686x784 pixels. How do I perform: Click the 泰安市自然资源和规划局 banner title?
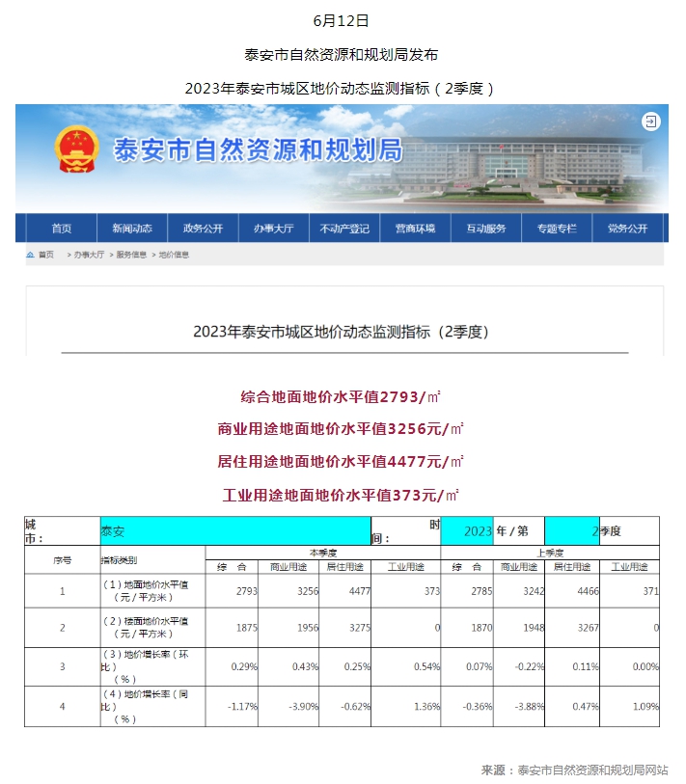point(259,149)
